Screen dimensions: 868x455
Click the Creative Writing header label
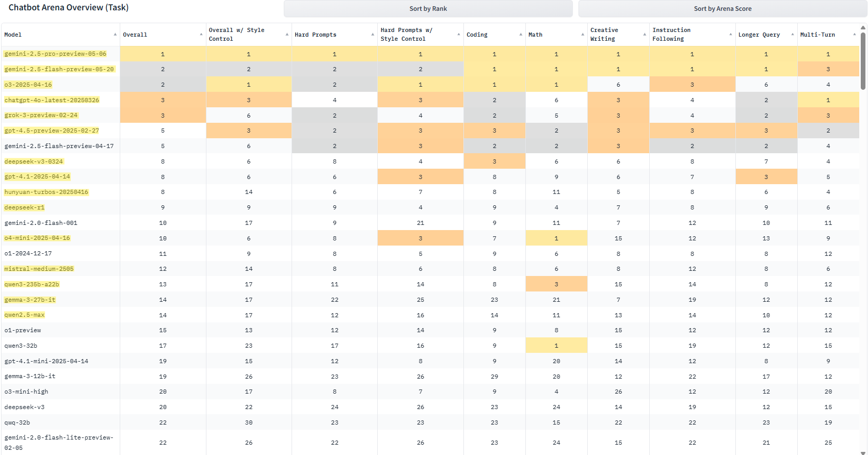pyautogui.click(x=604, y=35)
